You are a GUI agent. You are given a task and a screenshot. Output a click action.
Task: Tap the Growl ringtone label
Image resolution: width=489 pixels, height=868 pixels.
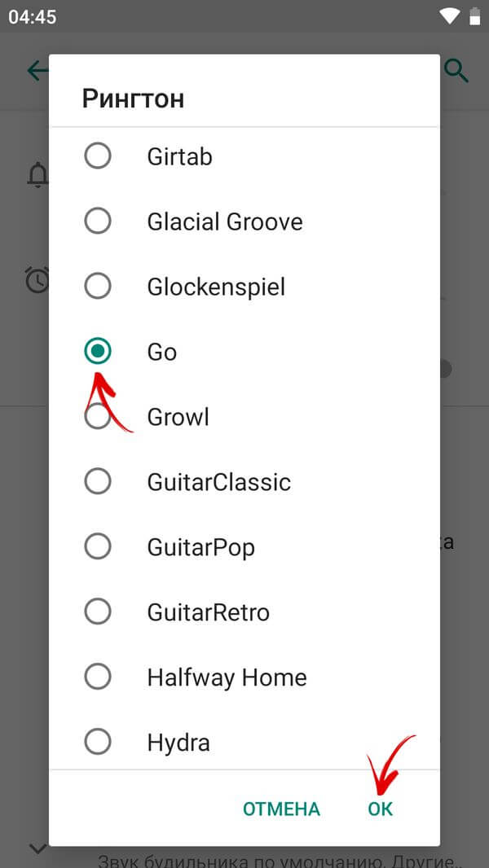(178, 417)
